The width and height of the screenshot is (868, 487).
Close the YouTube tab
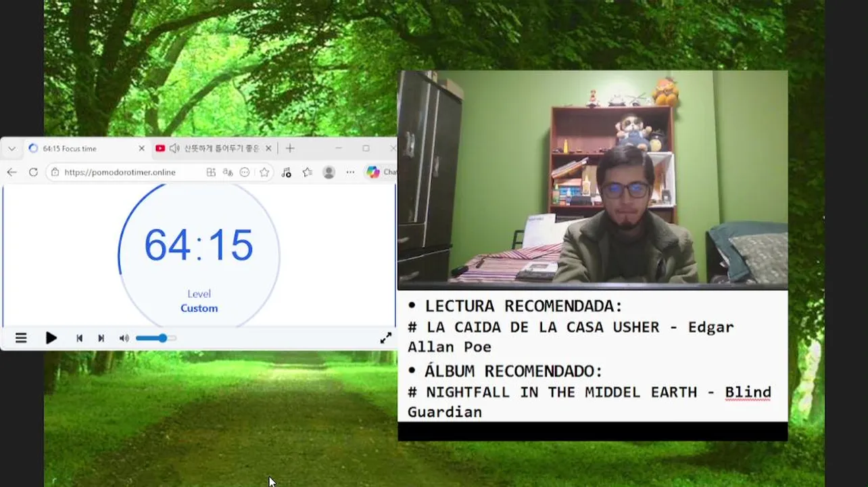[268, 149]
